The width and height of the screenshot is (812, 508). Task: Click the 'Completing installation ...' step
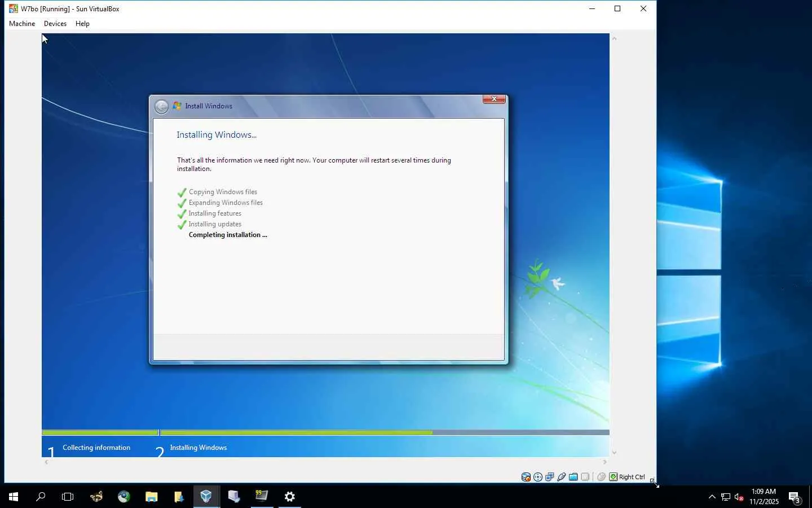(228, 235)
